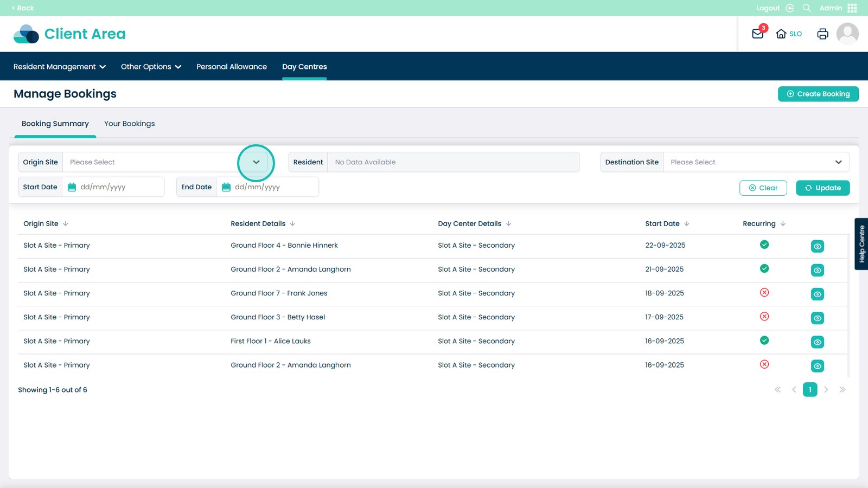868x488 pixels.
Task: Open the mail inbox icon with badge
Action: click(758, 34)
